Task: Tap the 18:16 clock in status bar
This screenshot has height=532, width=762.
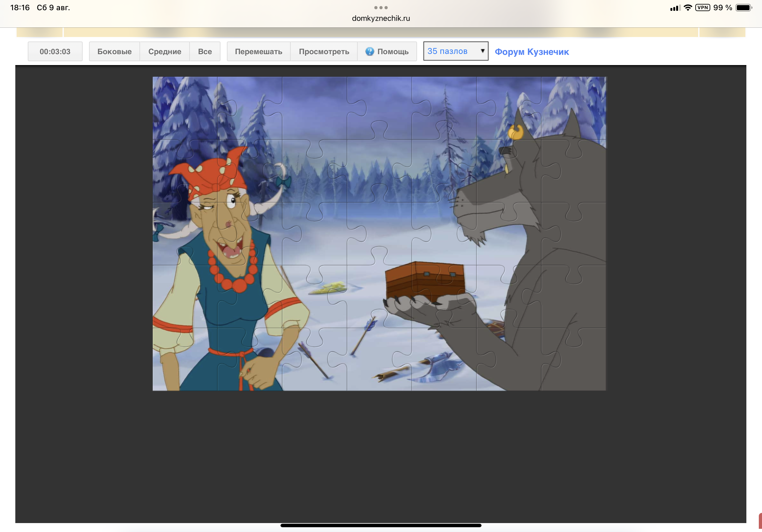Action: pyautogui.click(x=20, y=8)
